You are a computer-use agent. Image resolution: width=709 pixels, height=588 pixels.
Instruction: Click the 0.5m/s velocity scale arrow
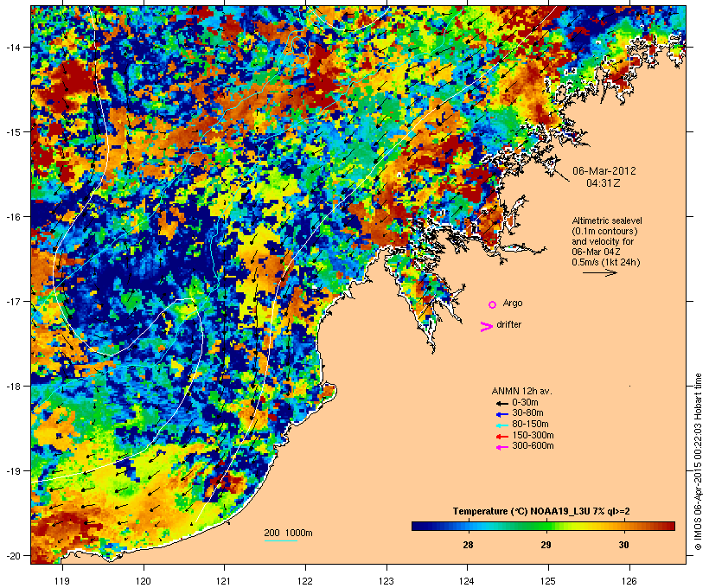(599, 272)
